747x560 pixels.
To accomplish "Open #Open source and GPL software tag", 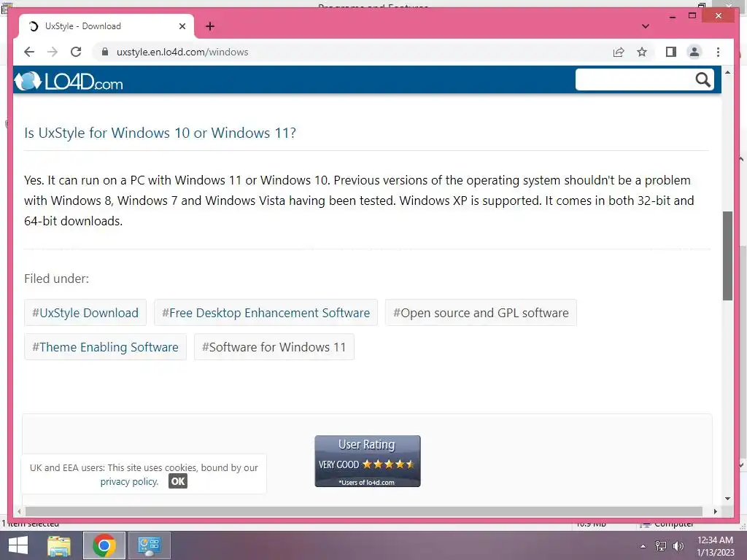I will (481, 312).
